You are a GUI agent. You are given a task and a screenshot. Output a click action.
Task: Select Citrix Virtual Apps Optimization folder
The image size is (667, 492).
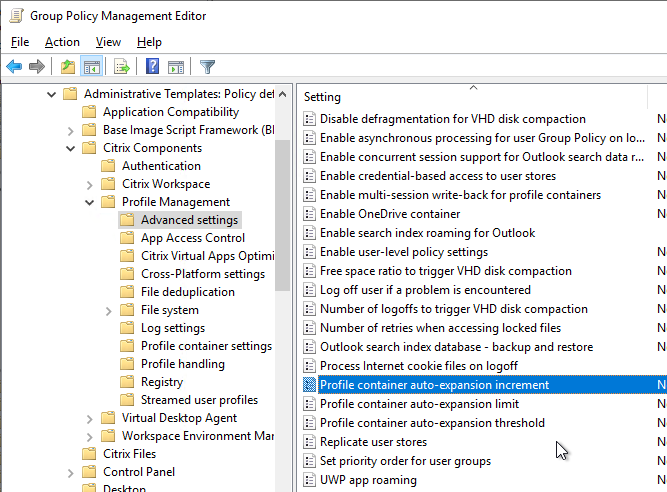(208, 256)
